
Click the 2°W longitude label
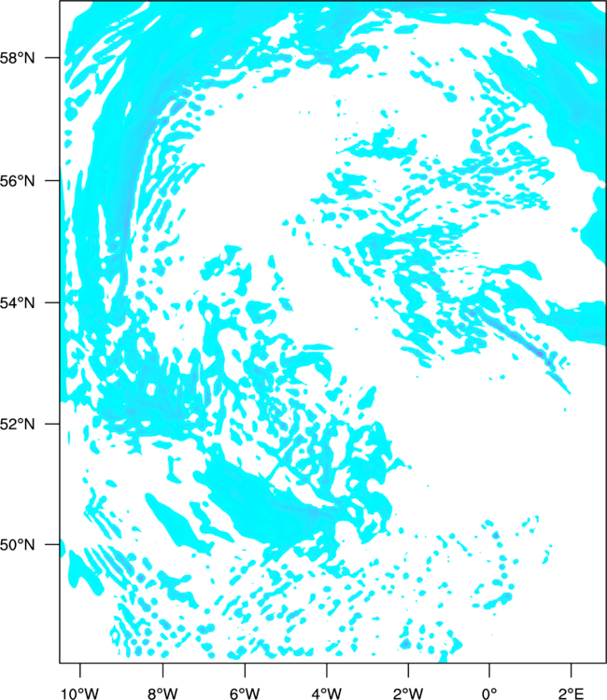(408, 693)
